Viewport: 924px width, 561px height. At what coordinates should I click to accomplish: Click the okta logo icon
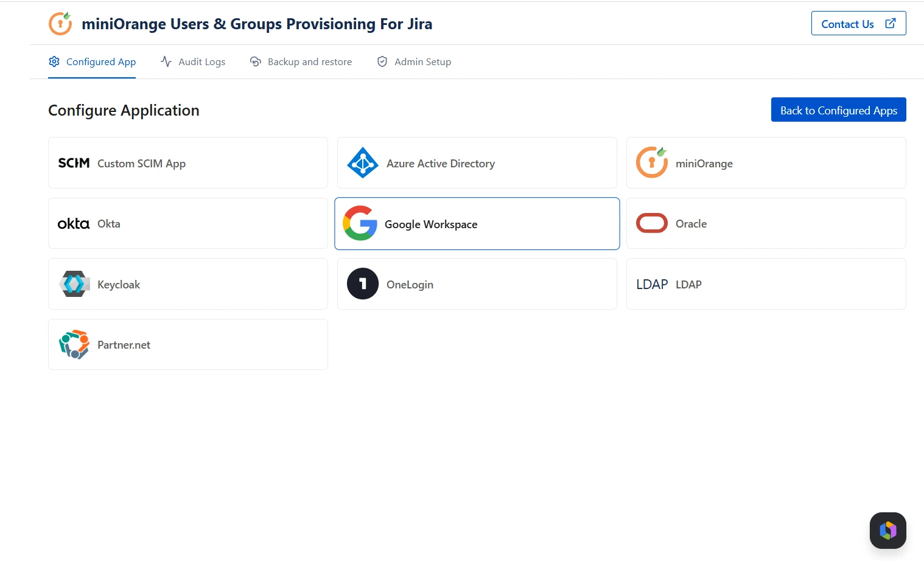[x=74, y=223]
